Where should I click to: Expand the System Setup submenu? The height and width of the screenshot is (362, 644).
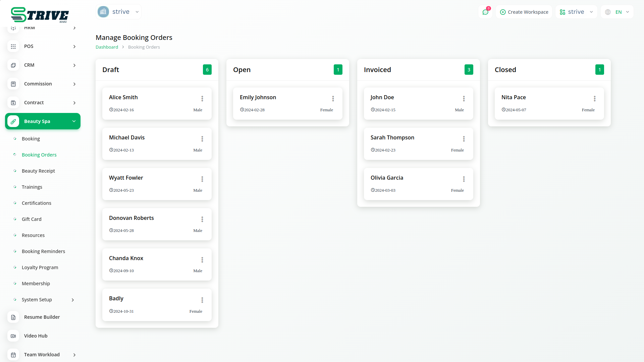73,300
